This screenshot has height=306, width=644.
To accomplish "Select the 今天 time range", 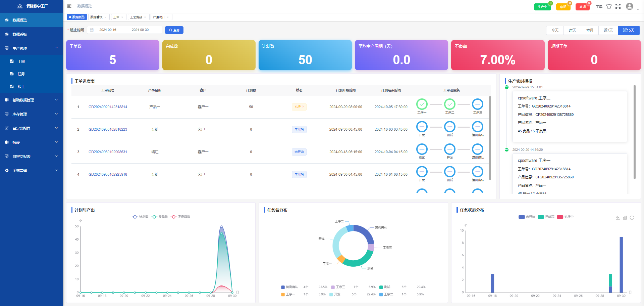I will tap(555, 30).
